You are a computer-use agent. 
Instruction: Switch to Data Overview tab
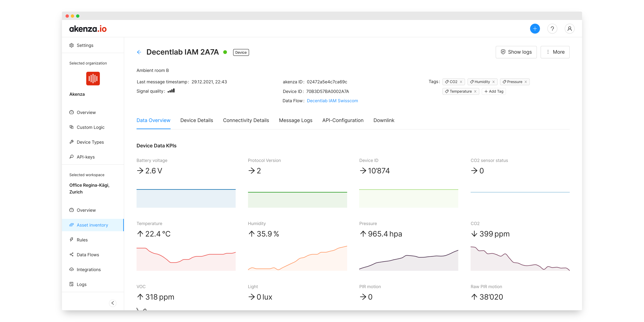[x=153, y=120]
